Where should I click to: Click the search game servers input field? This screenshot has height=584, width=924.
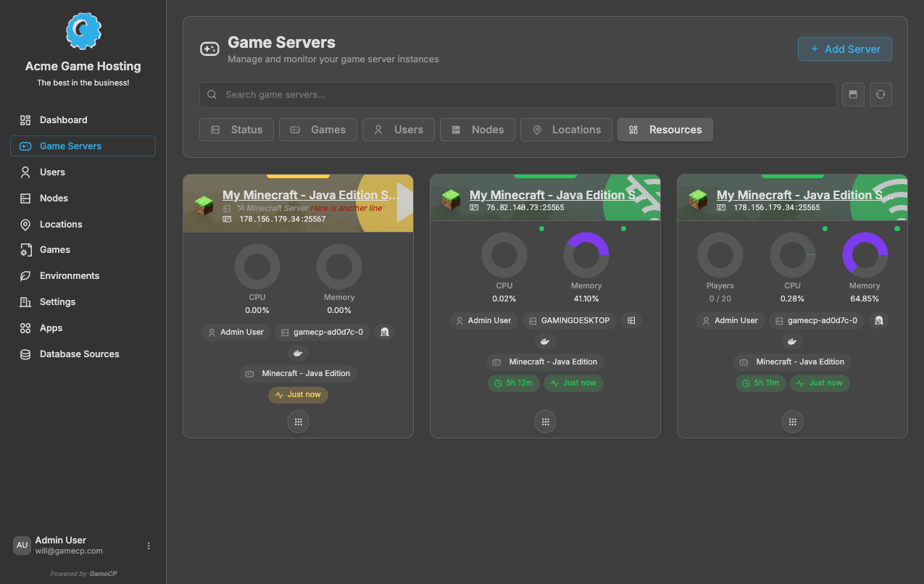(x=507, y=94)
